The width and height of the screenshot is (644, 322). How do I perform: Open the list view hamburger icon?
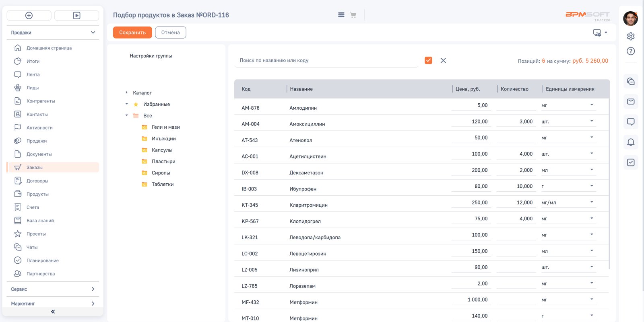click(x=341, y=15)
